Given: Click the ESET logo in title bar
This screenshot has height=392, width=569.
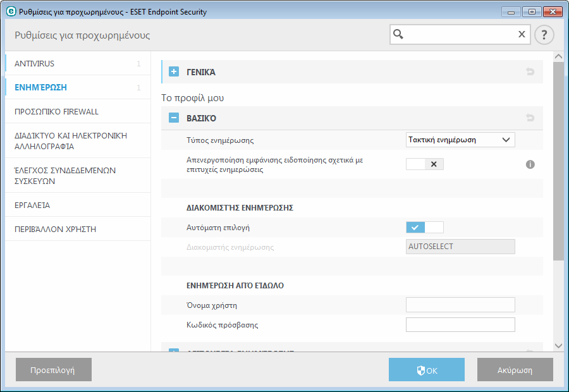Looking at the screenshot, I should click(x=11, y=11).
